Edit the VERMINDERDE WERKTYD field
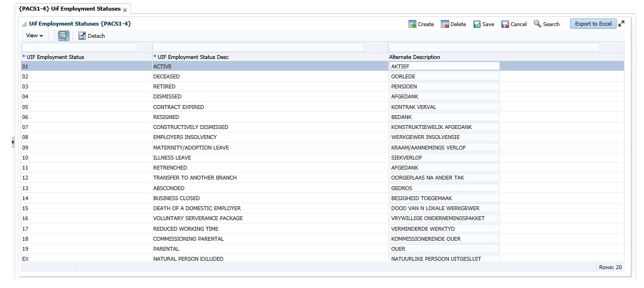This screenshot has height=288, width=644. coord(444,229)
